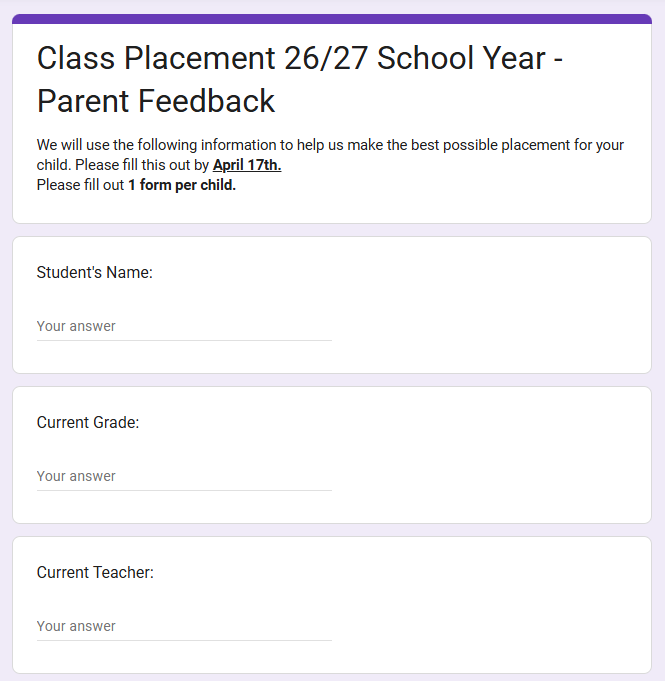Click empty space right of Current Grade field
This screenshot has height=681, width=665.
tap(490, 476)
